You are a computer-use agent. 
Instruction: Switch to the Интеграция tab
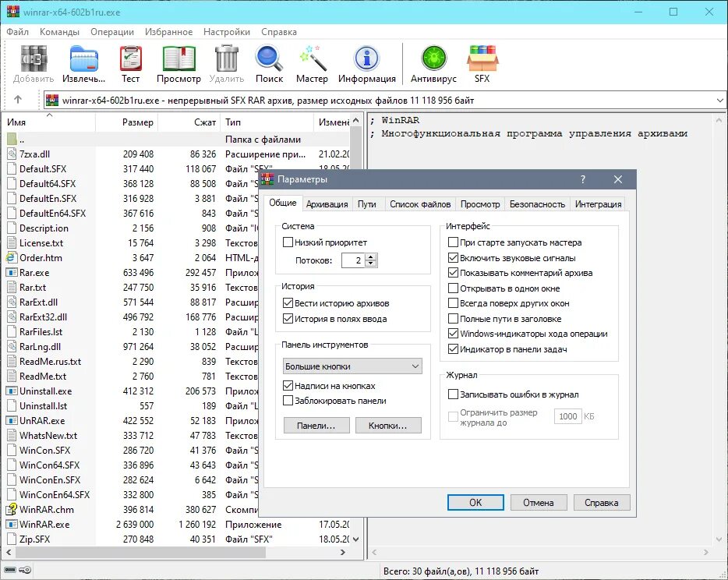click(x=598, y=204)
